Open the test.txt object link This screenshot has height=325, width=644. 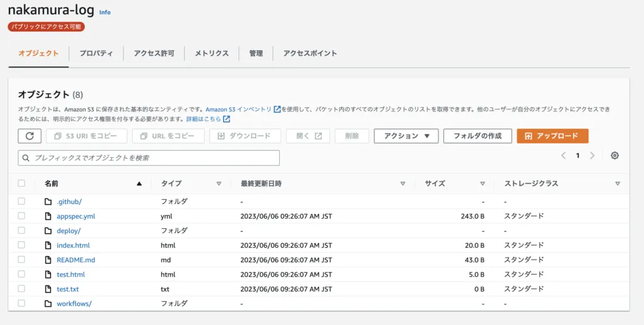coord(68,289)
